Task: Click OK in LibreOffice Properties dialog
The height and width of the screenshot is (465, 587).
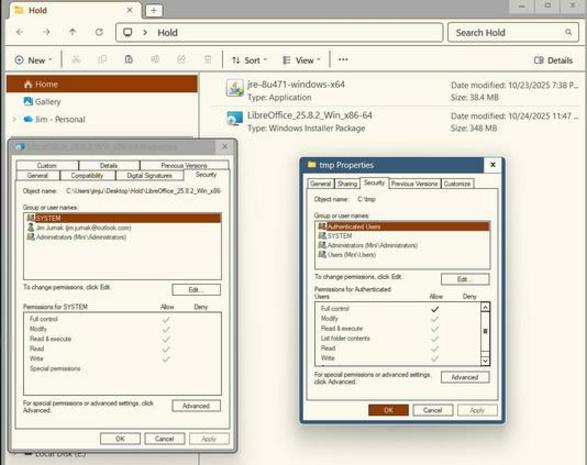Action: coord(120,438)
